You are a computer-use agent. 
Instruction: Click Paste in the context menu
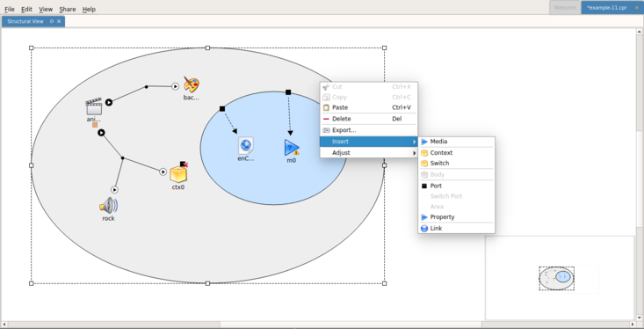click(368, 107)
